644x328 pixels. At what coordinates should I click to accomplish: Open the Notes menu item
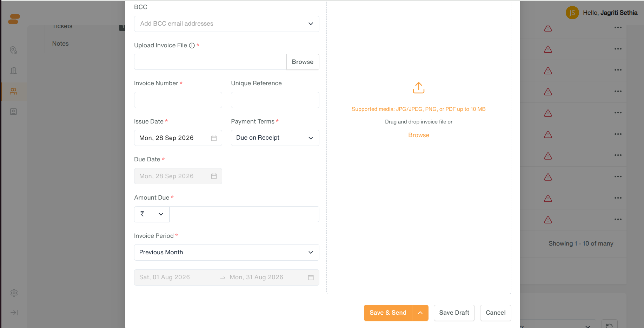(x=60, y=44)
